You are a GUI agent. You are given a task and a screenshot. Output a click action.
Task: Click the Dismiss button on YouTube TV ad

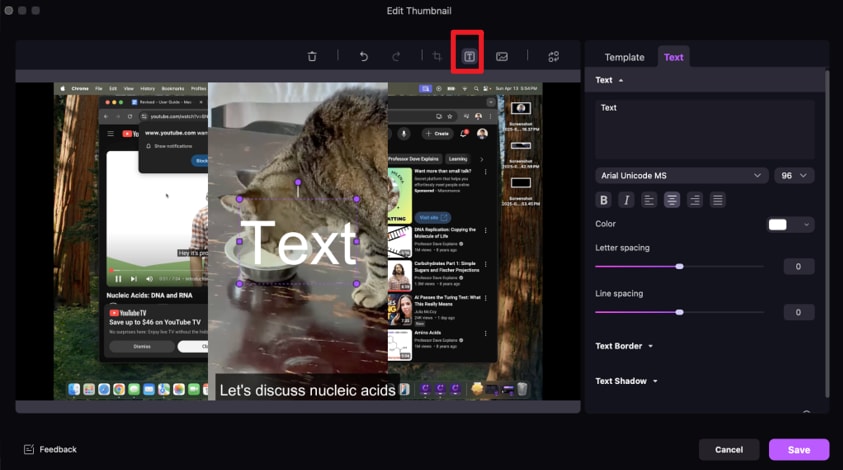pos(142,346)
